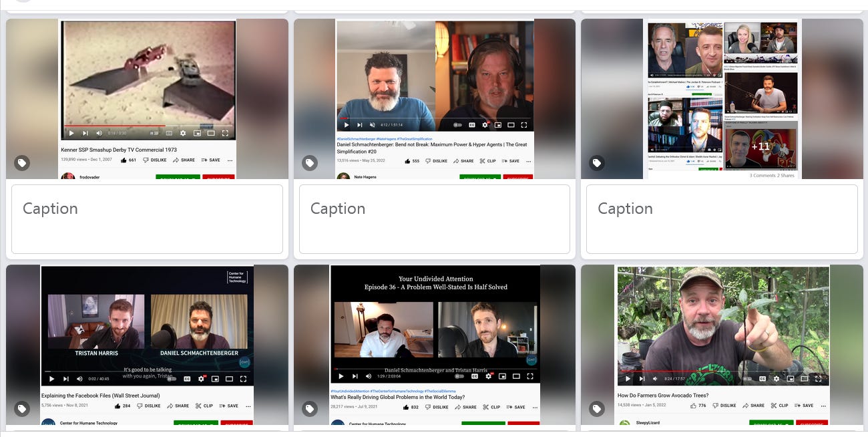Click red progress bar in Kenner SSP screenshot
The width and height of the screenshot is (868, 437).
(x=114, y=125)
